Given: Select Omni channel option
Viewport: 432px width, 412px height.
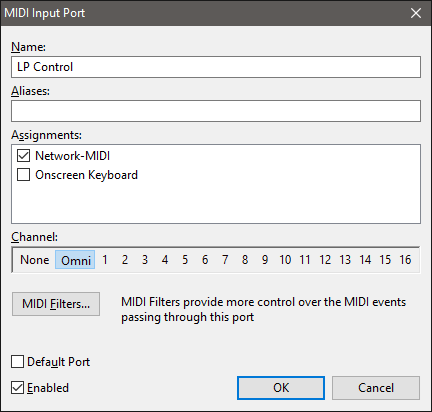Looking at the screenshot, I should coord(75,260).
